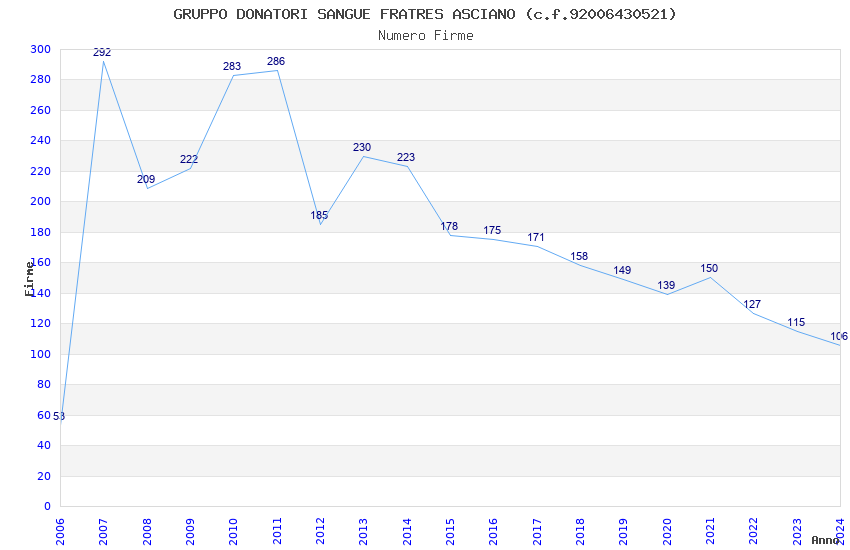Click the y-axis value 20

click(x=44, y=476)
